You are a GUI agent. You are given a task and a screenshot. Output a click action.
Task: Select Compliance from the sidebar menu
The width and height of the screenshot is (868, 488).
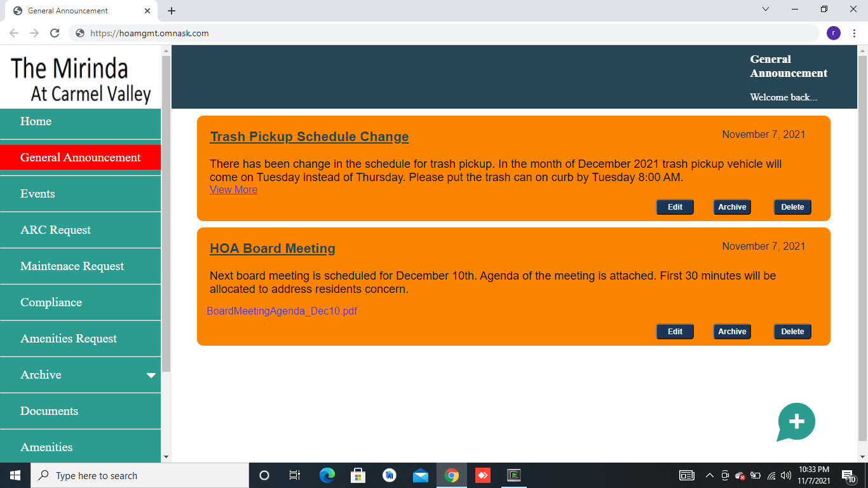coord(51,302)
